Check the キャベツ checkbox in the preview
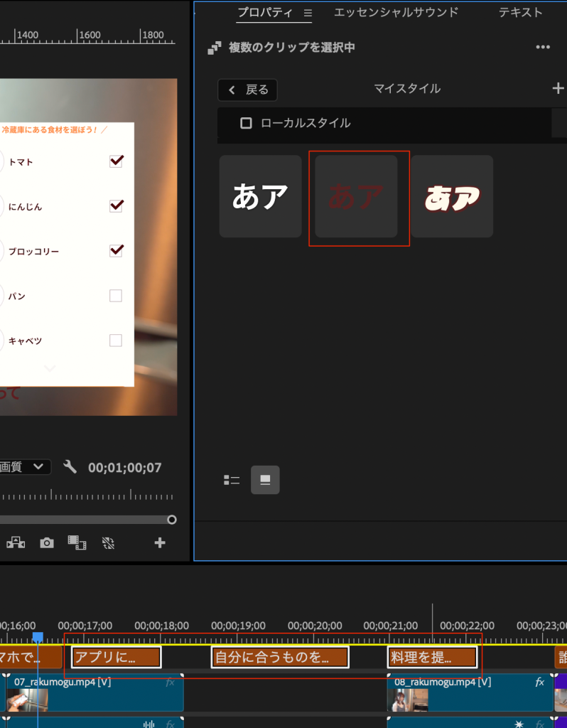The image size is (567, 728). pos(116,341)
